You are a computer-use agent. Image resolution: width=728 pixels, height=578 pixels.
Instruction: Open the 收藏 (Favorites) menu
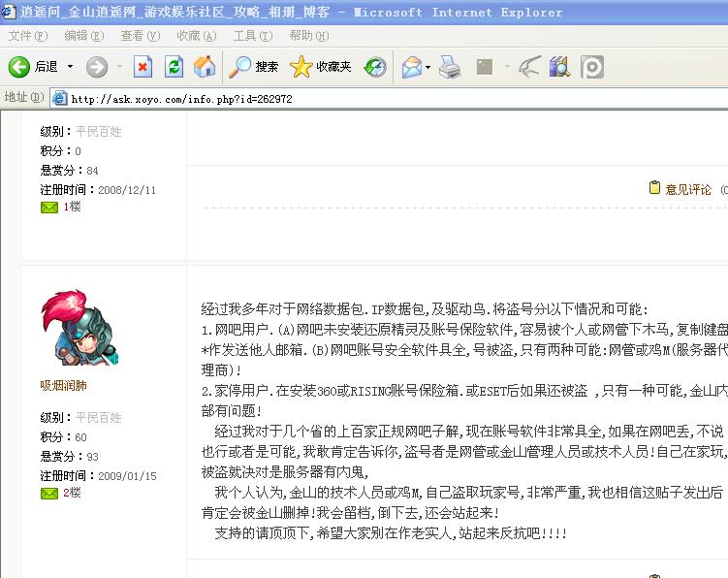(197, 36)
